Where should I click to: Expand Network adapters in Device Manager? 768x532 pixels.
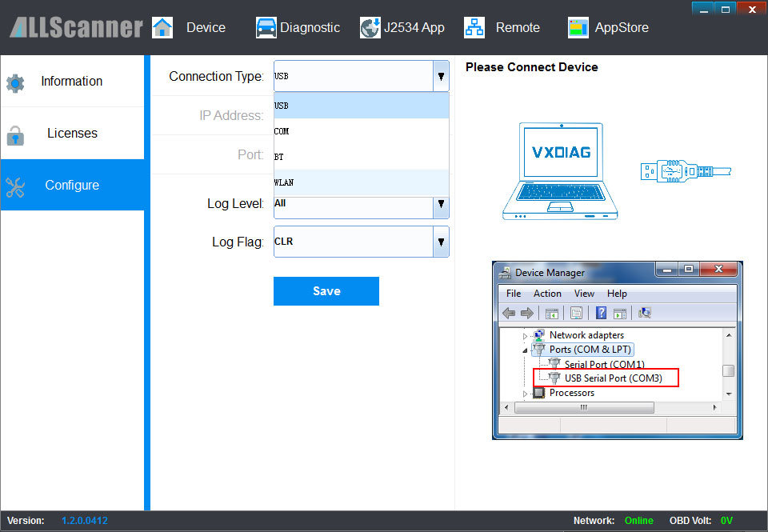click(525, 336)
